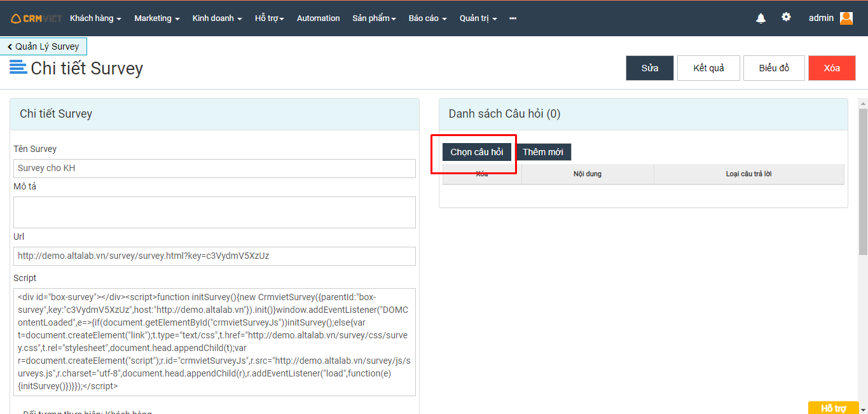Click the Tên Survey input field
Image resolution: width=868 pixels, height=414 pixels.
pyautogui.click(x=214, y=169)
